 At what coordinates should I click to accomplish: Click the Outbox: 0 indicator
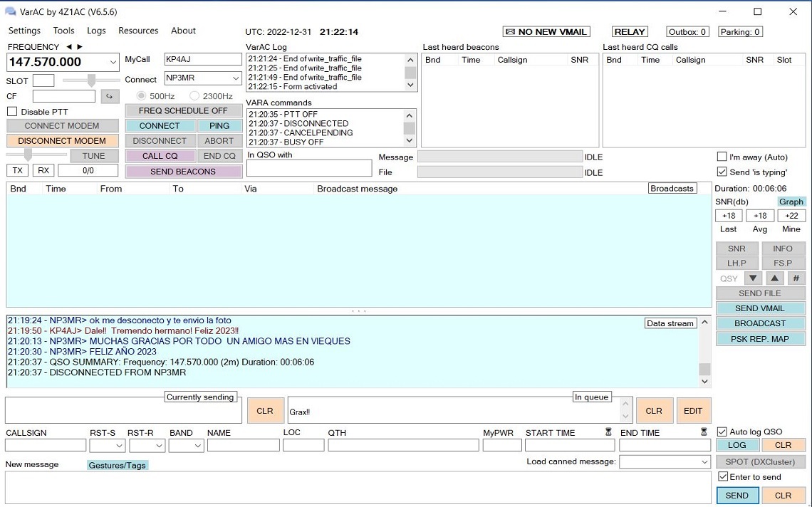pyautogui.click(x=687, y=31)
